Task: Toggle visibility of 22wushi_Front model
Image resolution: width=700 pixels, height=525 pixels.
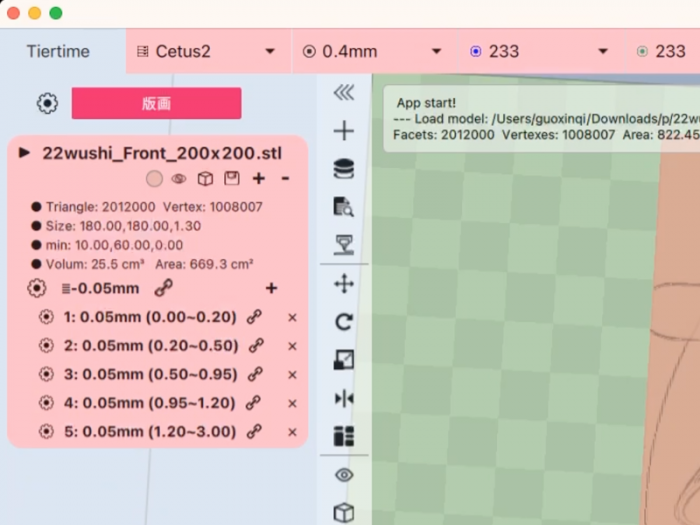Action: click(179, 179)
